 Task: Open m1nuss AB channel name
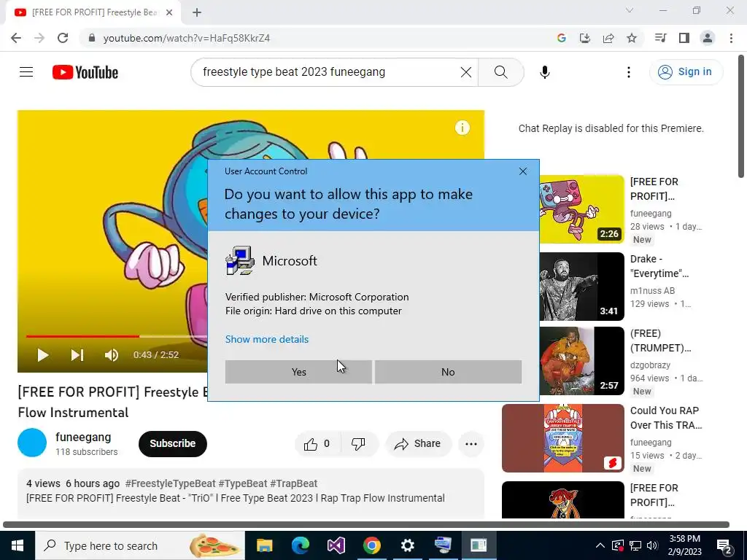point(652,290)
